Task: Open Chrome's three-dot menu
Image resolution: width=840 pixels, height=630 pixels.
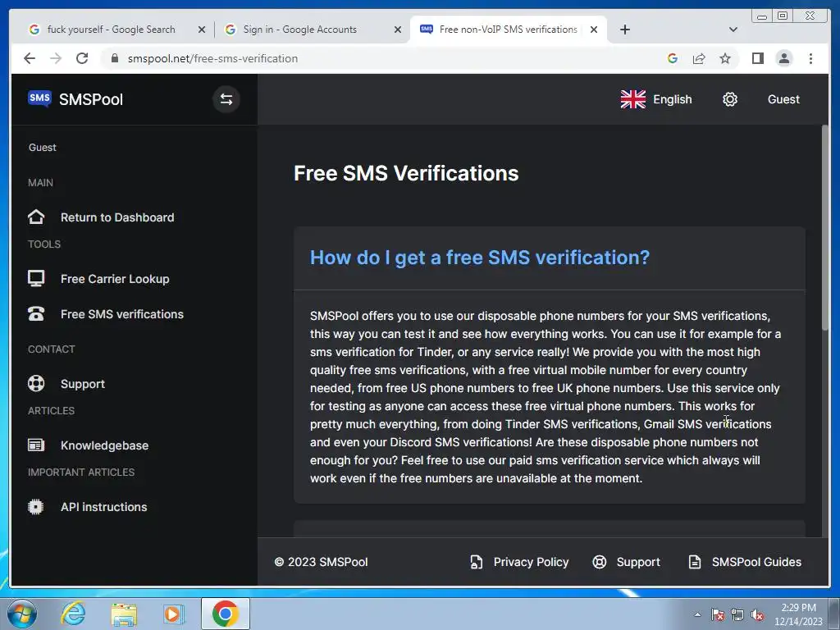Action: (x=810, y=58)
